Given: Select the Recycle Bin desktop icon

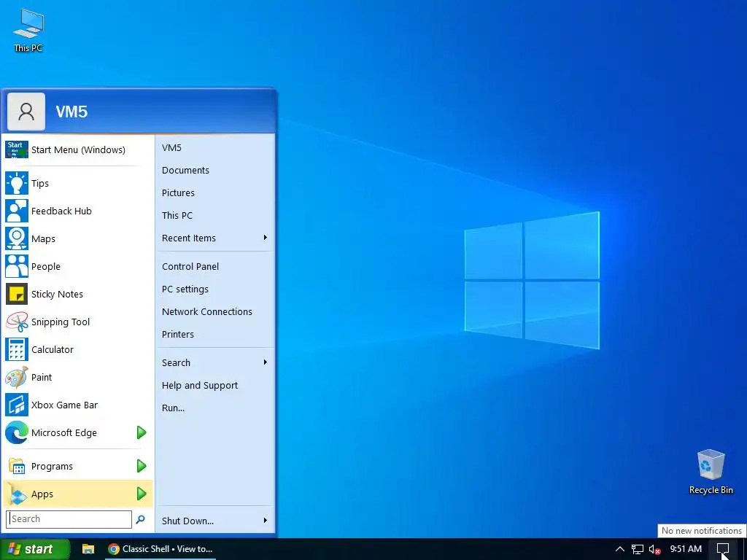Looking at the screenshot, I should [711, 472].
